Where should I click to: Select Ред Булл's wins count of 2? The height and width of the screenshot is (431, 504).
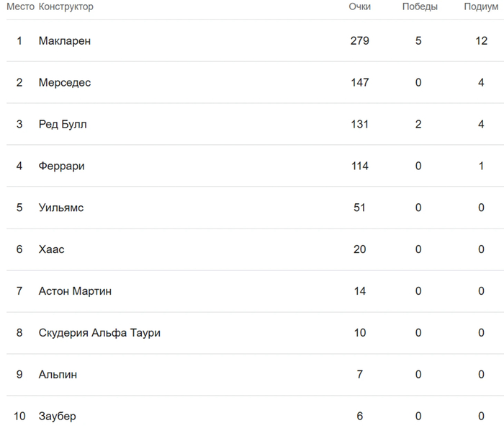pos(418,125)
